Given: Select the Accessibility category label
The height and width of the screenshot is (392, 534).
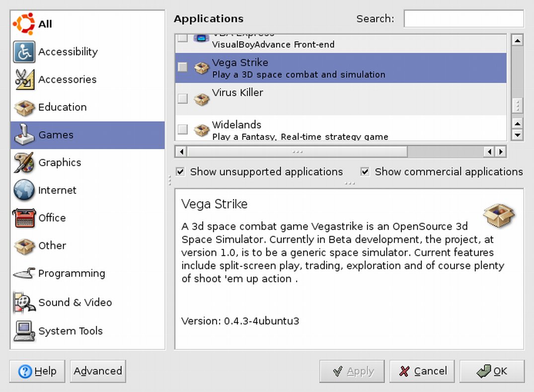Looking at the screenshot, I should pos(68,52).
